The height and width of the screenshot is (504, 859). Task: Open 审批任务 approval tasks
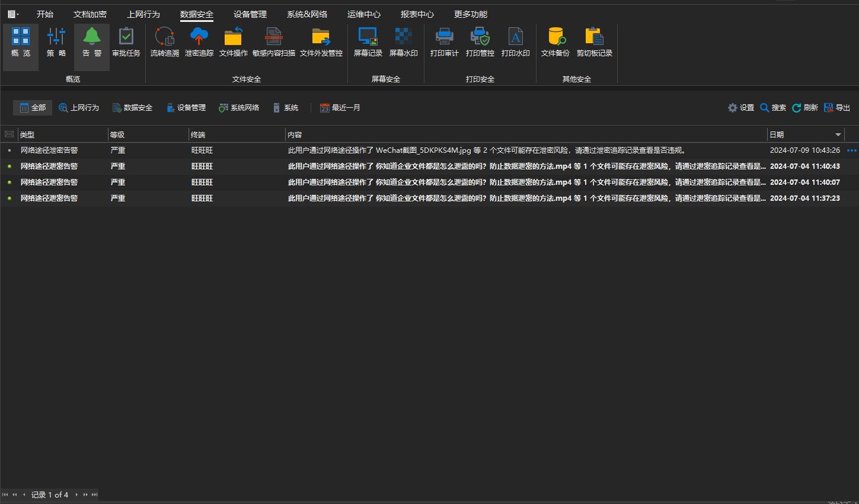coord(126,42)
